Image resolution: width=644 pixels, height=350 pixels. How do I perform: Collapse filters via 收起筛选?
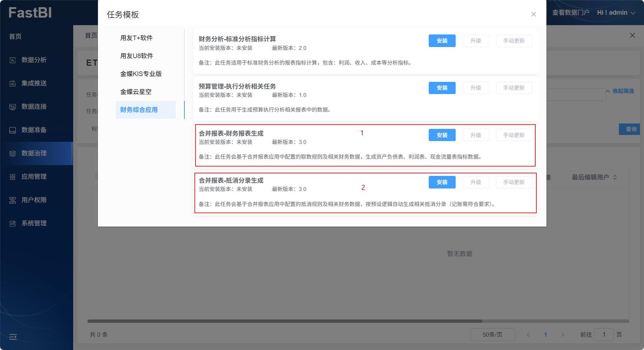pyautogui.click(x=620, y=91)
